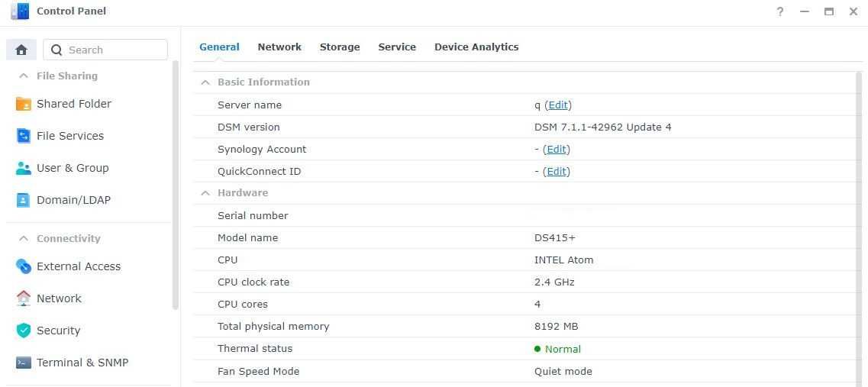Open the help question mark
The height and width of the screenshot is (387, 868).
[x=780, y=11]
